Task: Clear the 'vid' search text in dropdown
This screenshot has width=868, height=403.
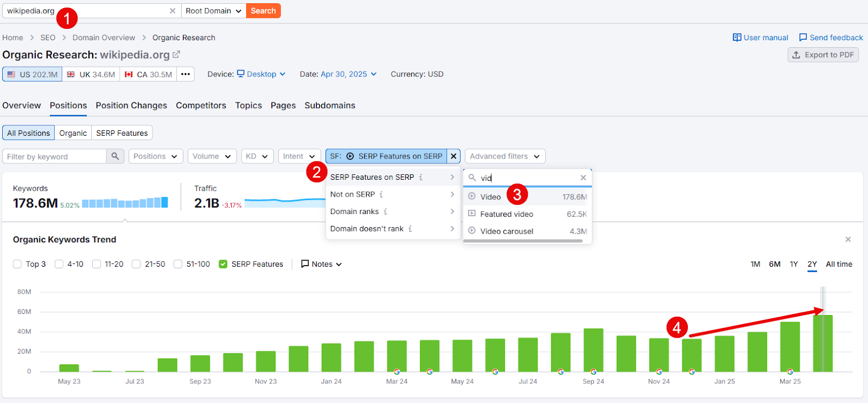Action: click(583, 178)
